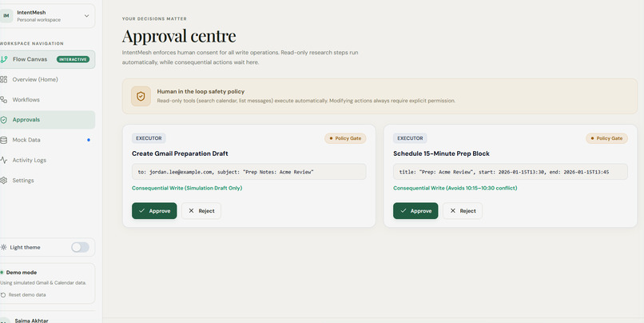Open Settings from the sidebar
The width and height of the screenshot is (644, 323).
47,180
